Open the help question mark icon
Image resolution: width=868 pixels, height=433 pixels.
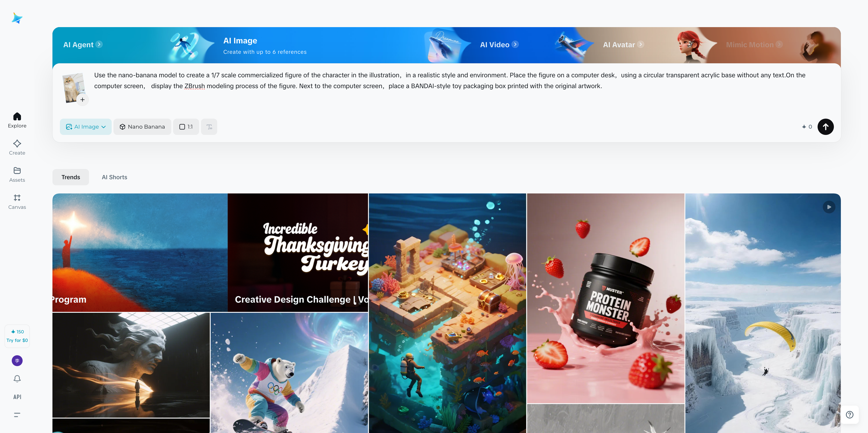click(x=849, y=415)
